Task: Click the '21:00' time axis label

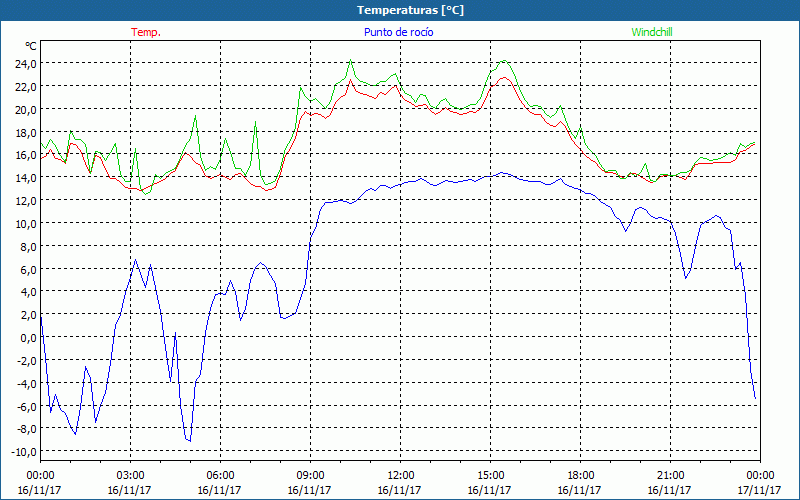Action: pos(670,476)
